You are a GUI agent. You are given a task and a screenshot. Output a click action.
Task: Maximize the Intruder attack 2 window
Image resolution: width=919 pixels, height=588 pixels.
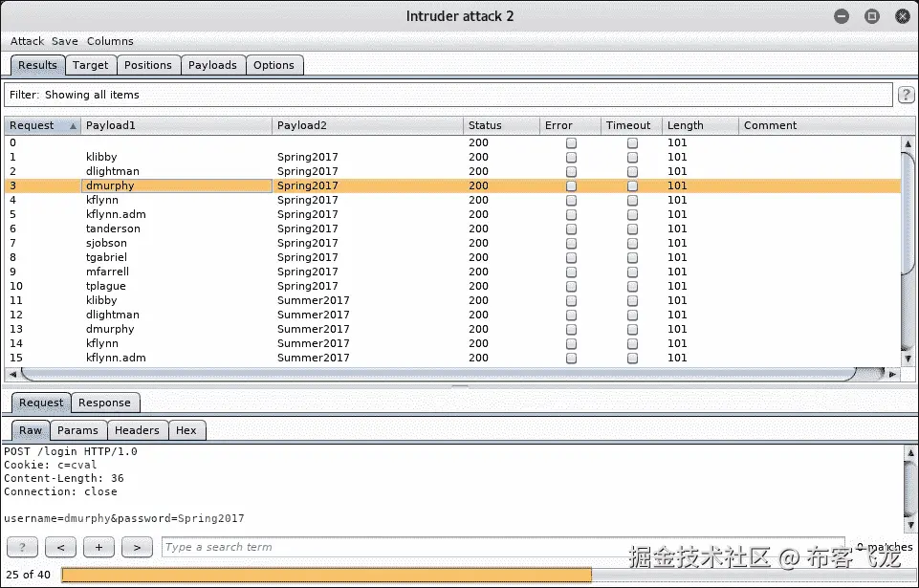coord(872,16)
